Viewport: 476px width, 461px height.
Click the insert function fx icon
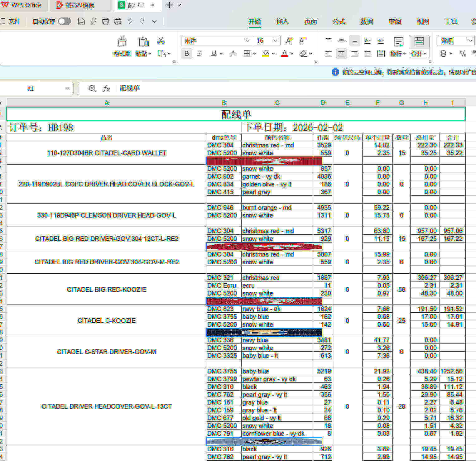[106, 89]
